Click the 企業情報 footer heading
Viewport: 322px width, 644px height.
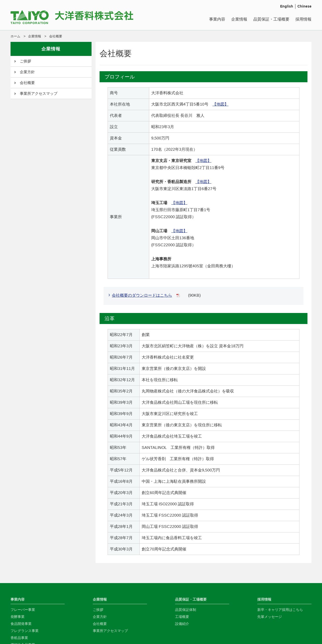click(x=100, y=599)
